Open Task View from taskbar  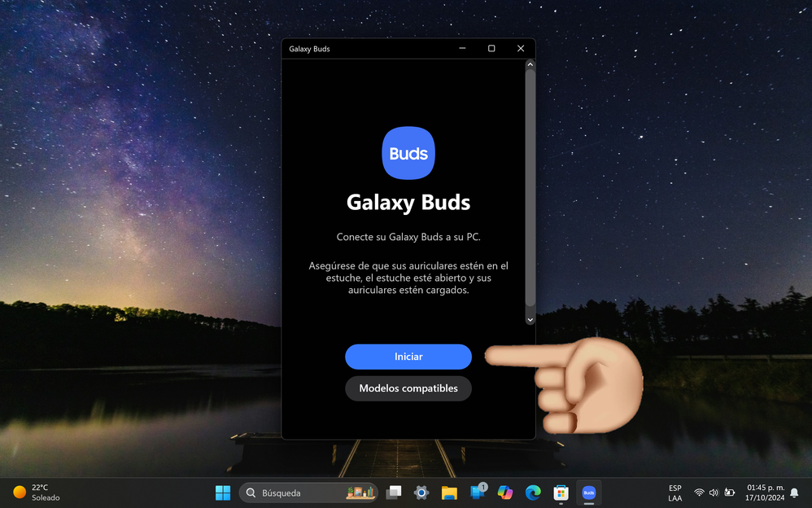coord(394,493)
